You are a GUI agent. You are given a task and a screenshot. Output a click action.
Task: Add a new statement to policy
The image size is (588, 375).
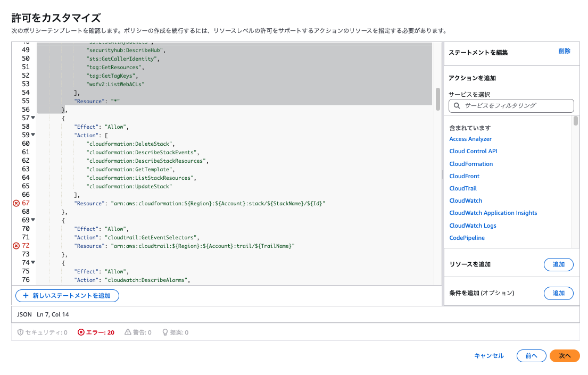click(x=67, y=296)
